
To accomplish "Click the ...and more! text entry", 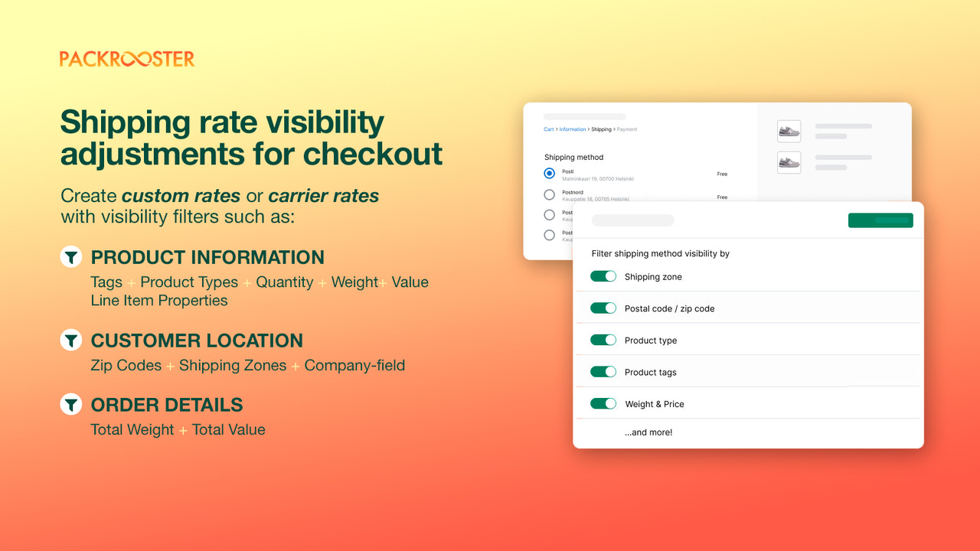I will pyautogui.click(x=648, y=432).
